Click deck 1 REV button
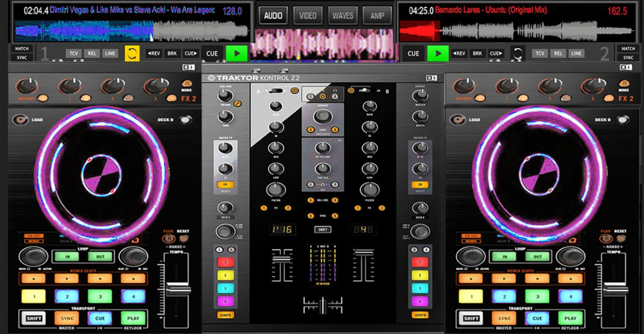 tap(154, 53)
